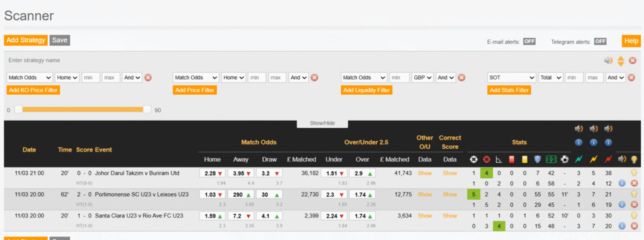The height and width of the screenshot is (240, 644).
Task: Click the red card stats header icon
Action: pyautogui.click(x=511, y=159)
